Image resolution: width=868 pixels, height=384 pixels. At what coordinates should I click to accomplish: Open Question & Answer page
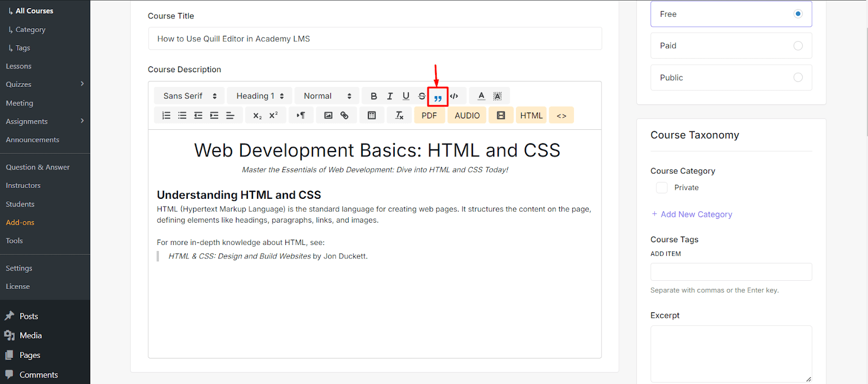click(x=37, y=167)
